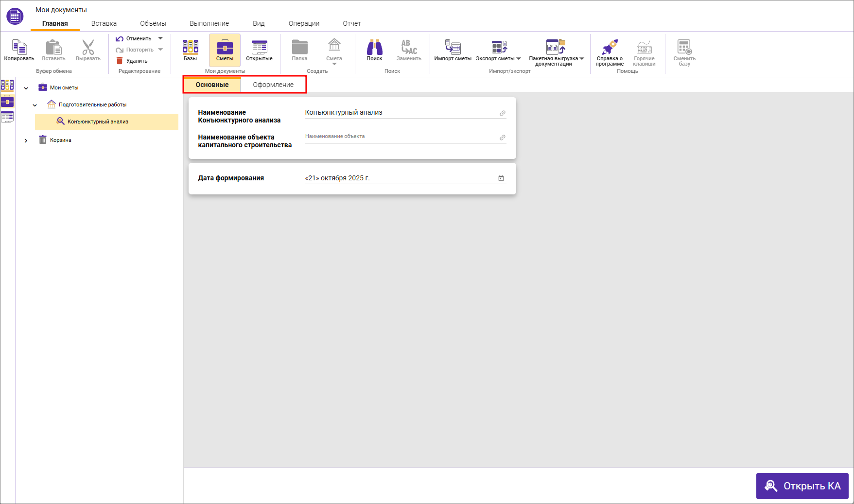This screenshot has height=504, width=854.
Task: Click the Copy (Копировать) icon
Action: point(19,48)
